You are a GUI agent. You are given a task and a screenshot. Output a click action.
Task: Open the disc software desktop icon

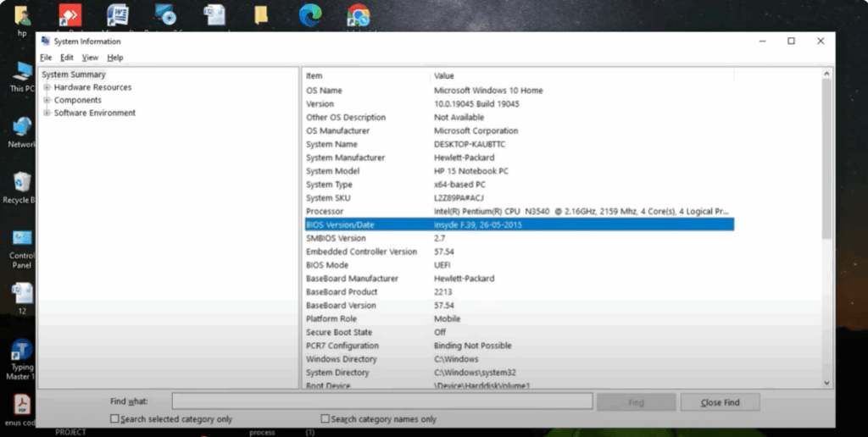click(165, 15)
